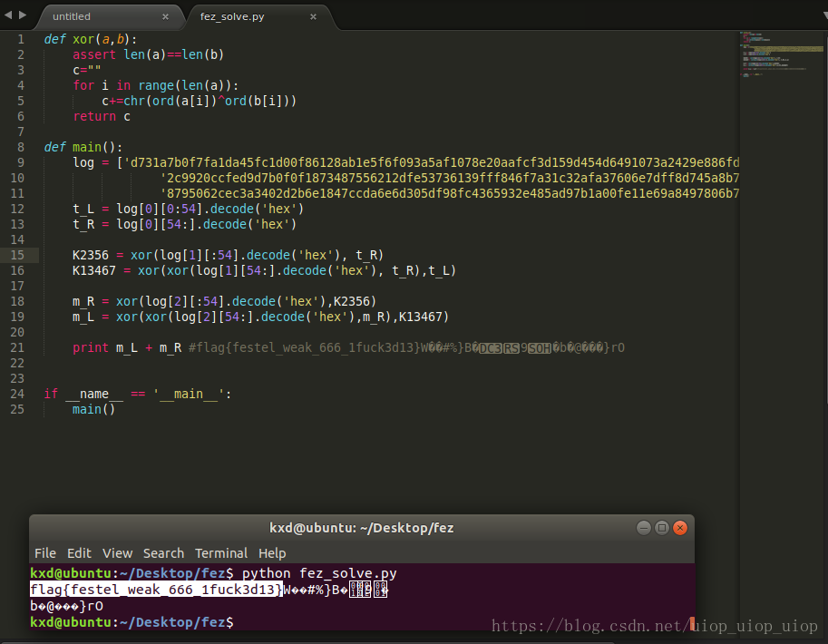Click the terminal title 'kxd@ubuntu: ~/Desktop/fez'

[362, 528]
